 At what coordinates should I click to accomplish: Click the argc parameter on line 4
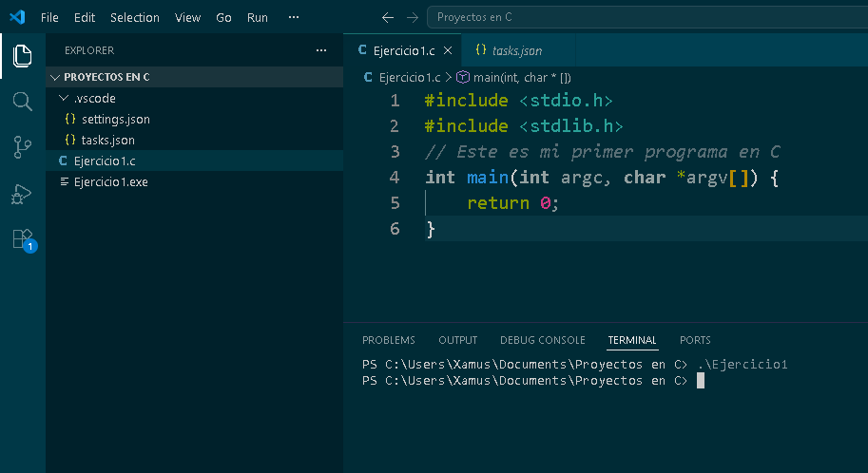tap(581, 179)
